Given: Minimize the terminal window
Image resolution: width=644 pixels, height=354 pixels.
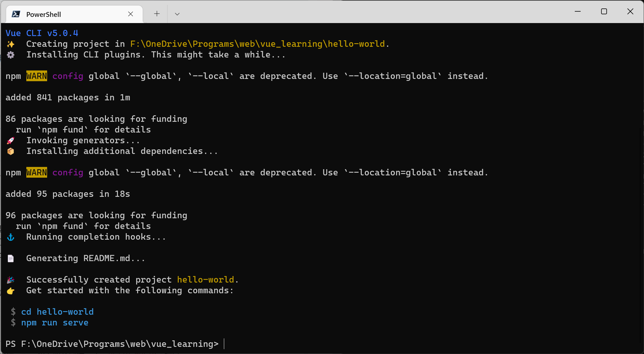Looking at the screenshot, I should (578, 11).
